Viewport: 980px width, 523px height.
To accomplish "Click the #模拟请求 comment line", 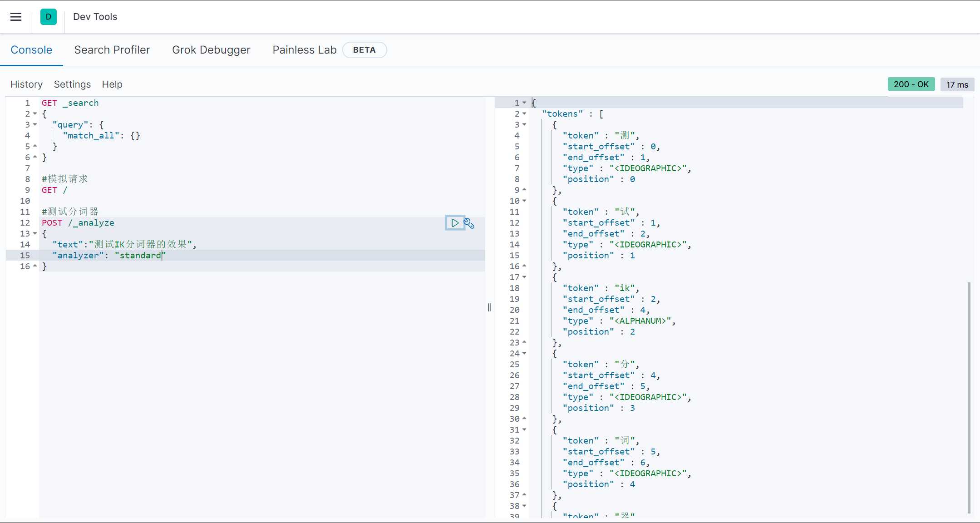I will tap(65, 179).
